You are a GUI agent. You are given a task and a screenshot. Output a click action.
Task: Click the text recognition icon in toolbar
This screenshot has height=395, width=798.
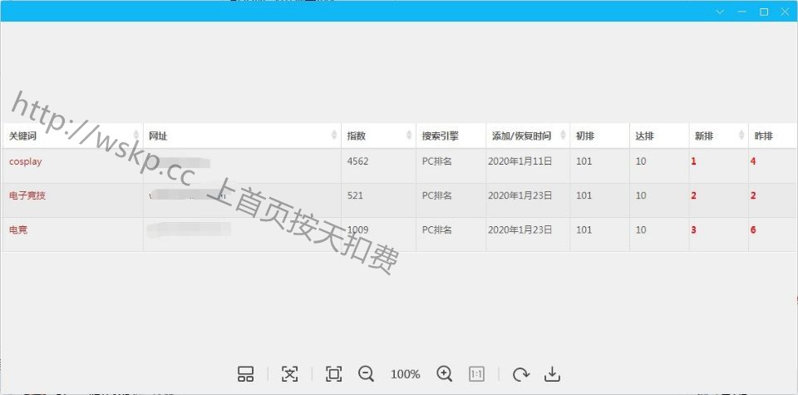(290, 374)
